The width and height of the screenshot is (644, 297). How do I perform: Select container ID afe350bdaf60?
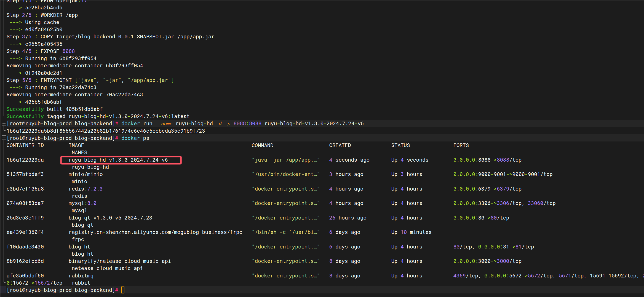[x=25, y=276]
